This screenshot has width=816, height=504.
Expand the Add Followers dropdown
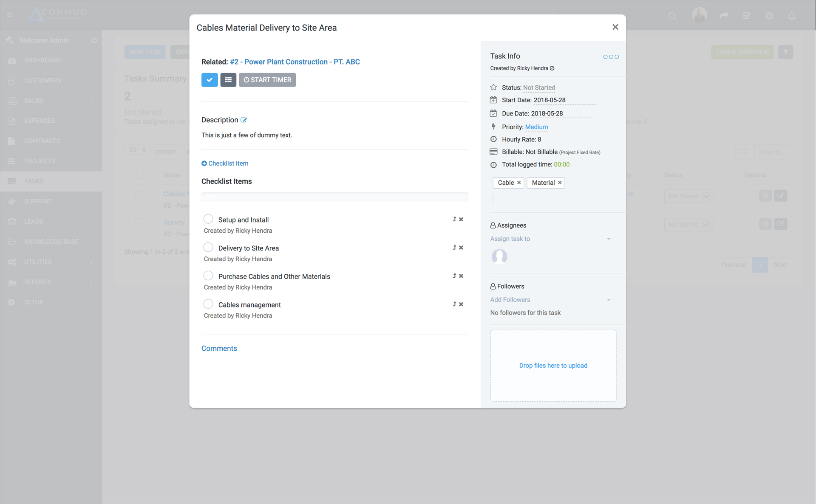coord(550,300)
